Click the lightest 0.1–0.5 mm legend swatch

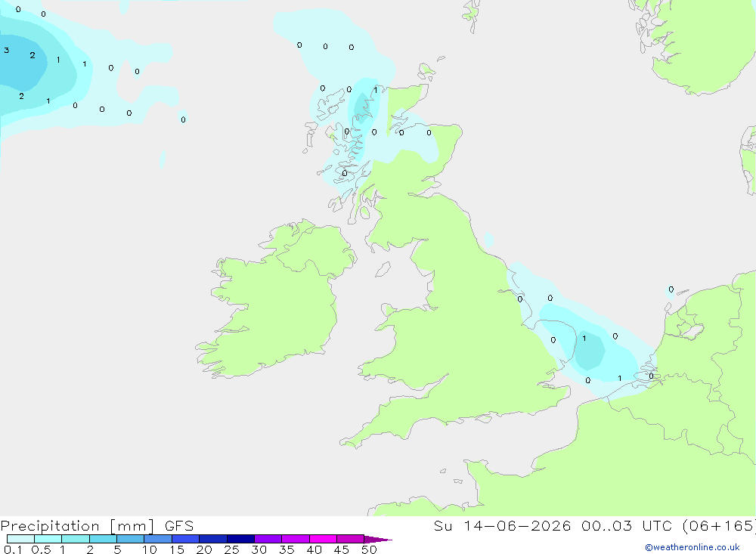pyautogui.click(x=20, y=539)
